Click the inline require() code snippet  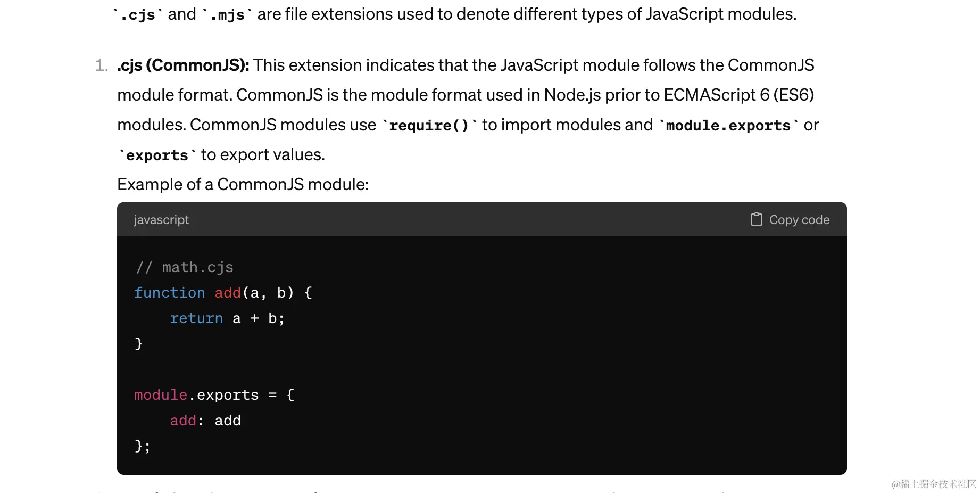[429, 126]
